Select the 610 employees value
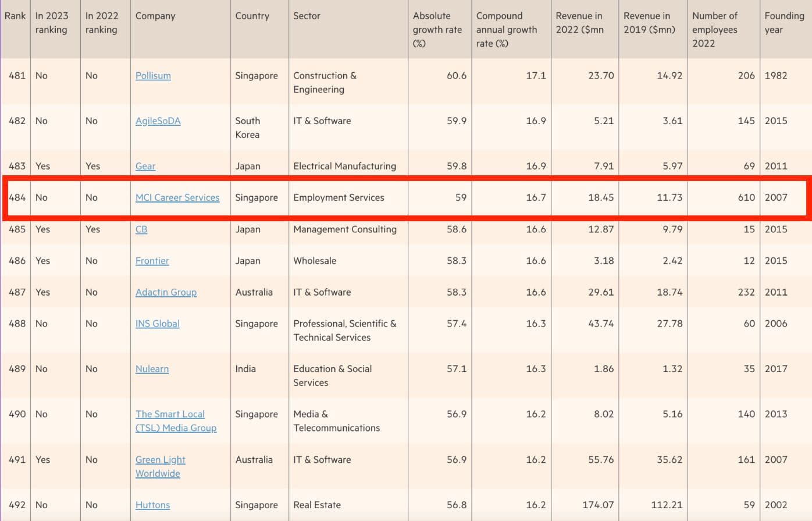The width and height of the screenshot is (812, 521). 746,198
